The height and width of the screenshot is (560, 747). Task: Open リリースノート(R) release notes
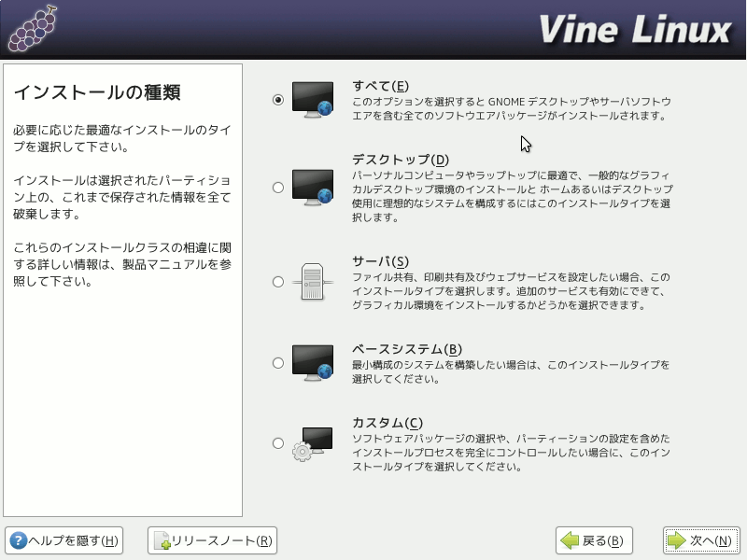point(213,540)
